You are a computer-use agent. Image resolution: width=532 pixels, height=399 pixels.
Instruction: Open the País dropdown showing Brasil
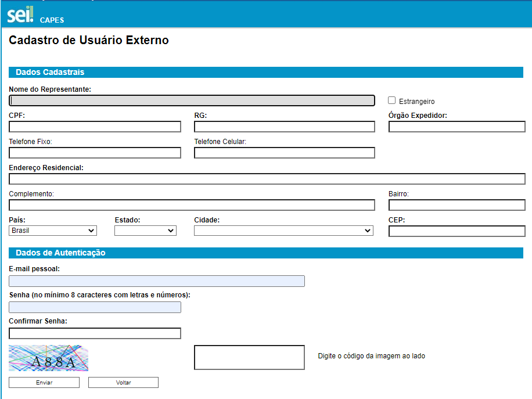[53, 231]
